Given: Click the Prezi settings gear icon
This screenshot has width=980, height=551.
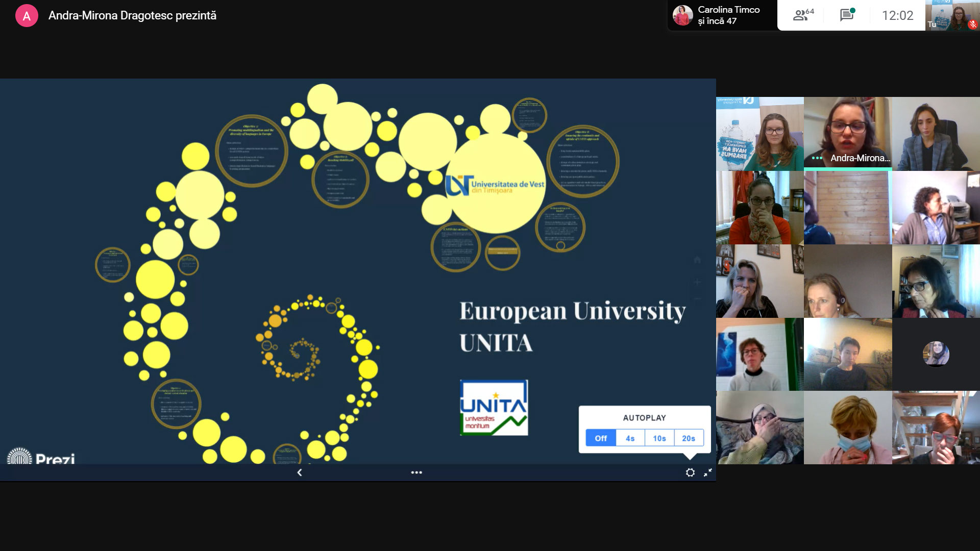Looking at the screenshot, I should click(x=690, y=472).
